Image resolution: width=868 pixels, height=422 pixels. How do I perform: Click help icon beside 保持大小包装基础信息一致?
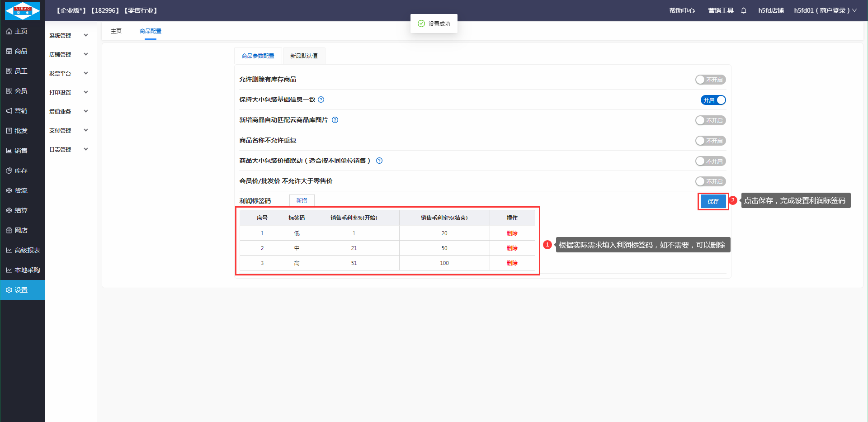coord(321,100)
